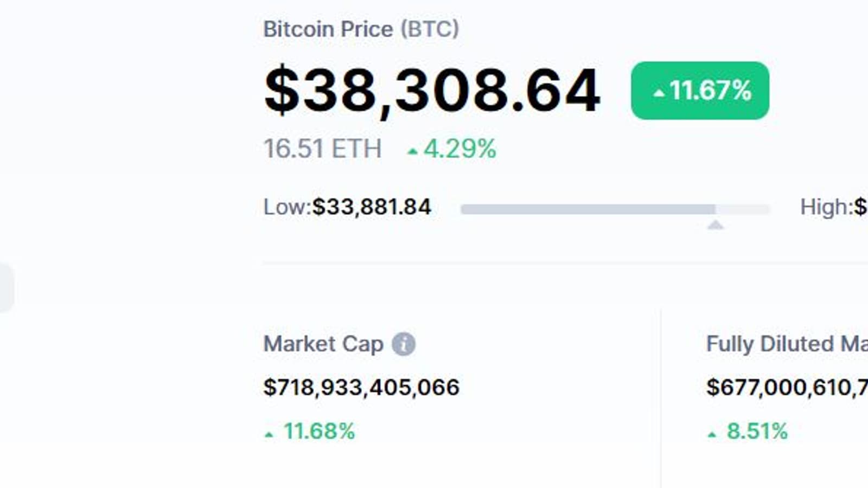Click the 4.29% ETH change percentage
868x488 pixels.
point(459,149)
